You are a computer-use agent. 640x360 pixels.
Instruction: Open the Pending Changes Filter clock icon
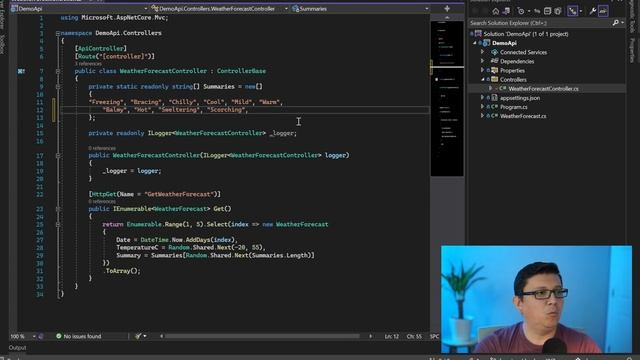521,11
